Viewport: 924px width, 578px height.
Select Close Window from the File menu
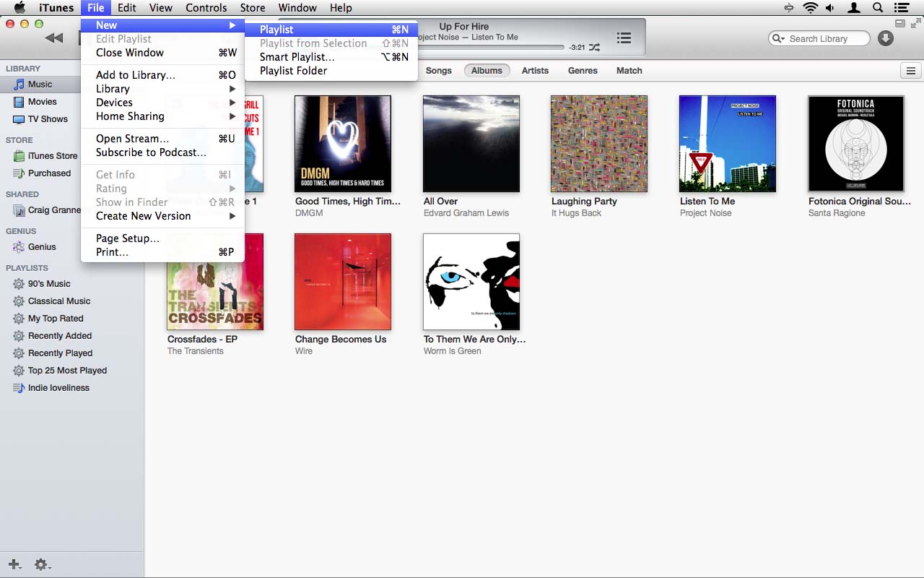coord(162,53)
